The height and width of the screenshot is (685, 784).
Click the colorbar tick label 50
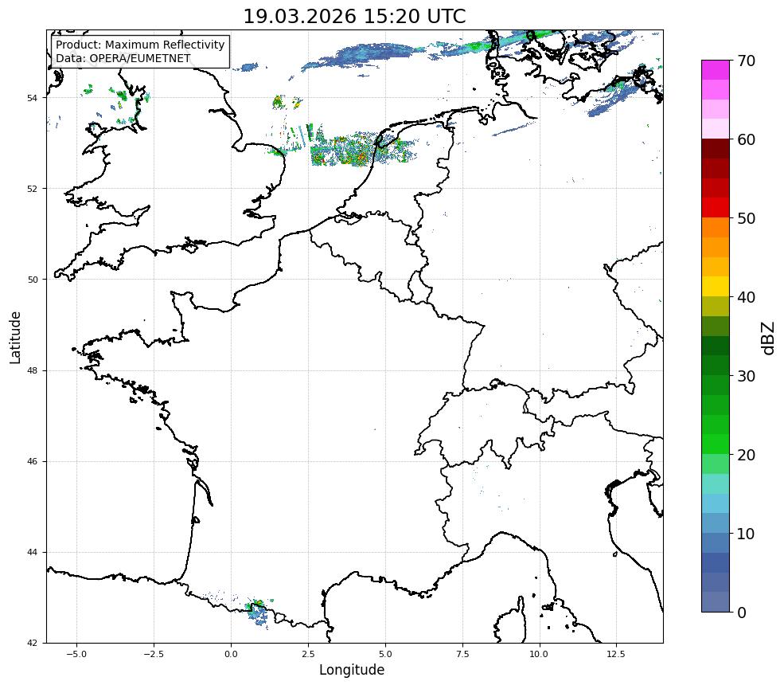[746, 218]
